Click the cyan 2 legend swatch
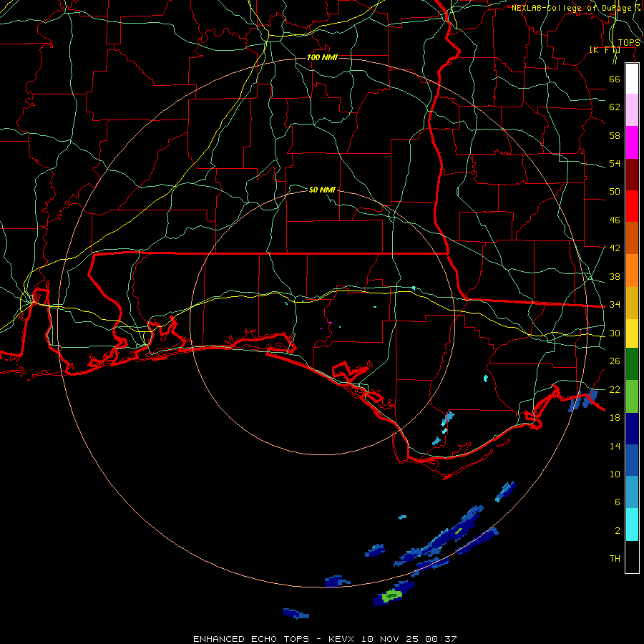Viewport: 644px width, 644px height. click(632, 525)
